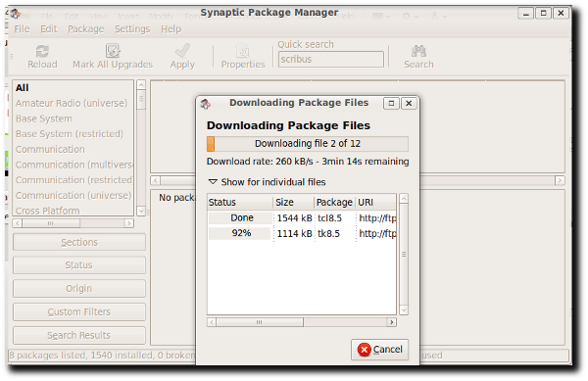This screenshot has height=381, width=588.
Task: Click download file list horizontal scroll left arrow
Action: click(212, 322)
